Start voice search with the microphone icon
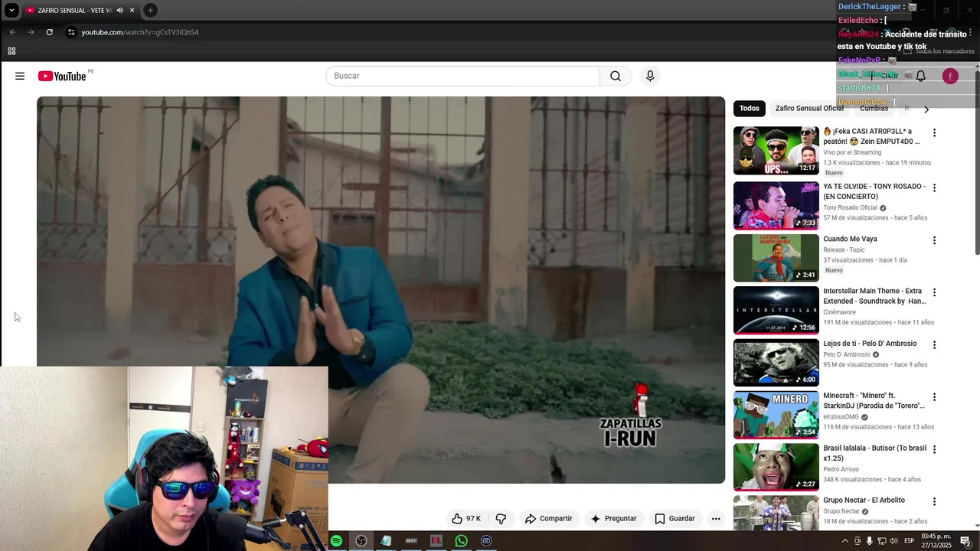Image resolution: width=980 pixels, height=551 pixels. (x=650, y=76)
